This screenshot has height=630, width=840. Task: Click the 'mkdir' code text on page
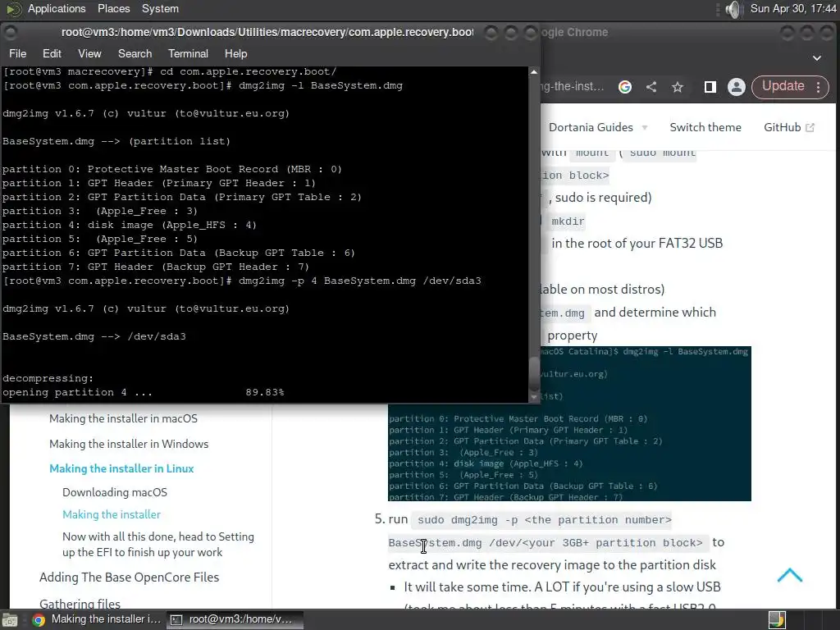coord(568,221)
